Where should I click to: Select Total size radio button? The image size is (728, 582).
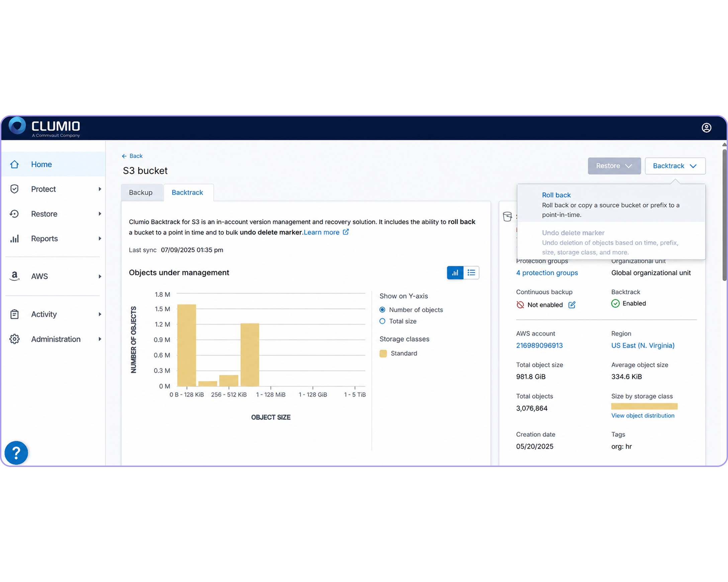tap(382, 321)
